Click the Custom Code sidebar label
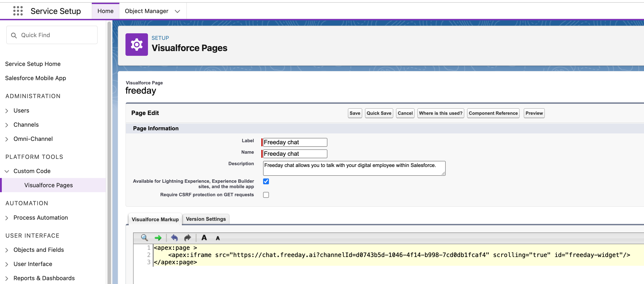This screenshot has height=284, width=644. [x=32, y=171]
